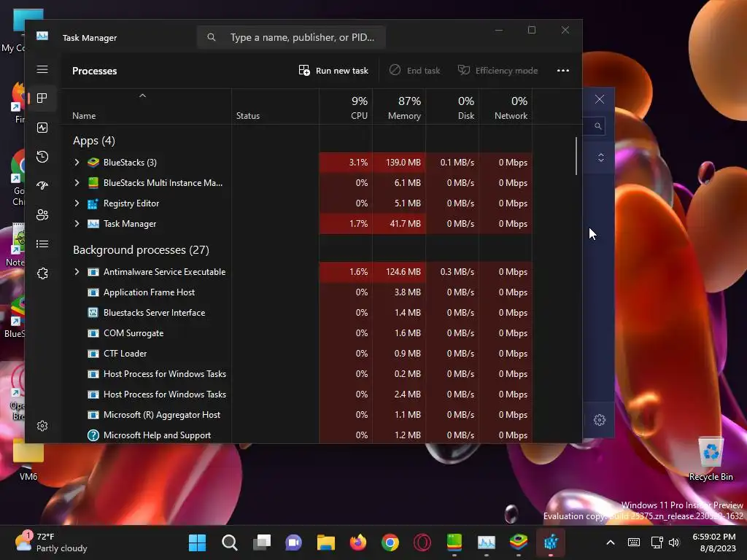Image resolution: width=747 pixels, height=560 pixels.
Task: Select the BlueStacks (3) app icon
Action: tap(93, 163)
